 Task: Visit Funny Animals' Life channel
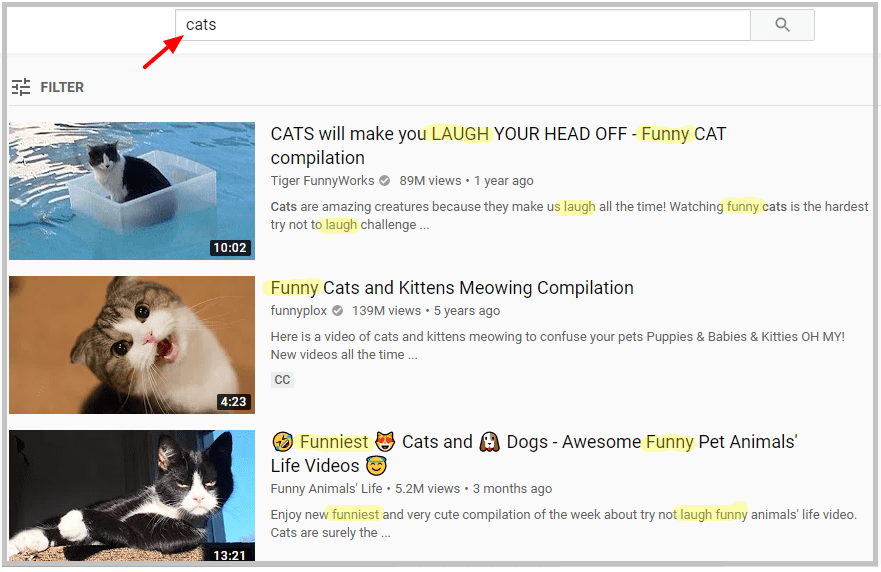pos(326,488)
